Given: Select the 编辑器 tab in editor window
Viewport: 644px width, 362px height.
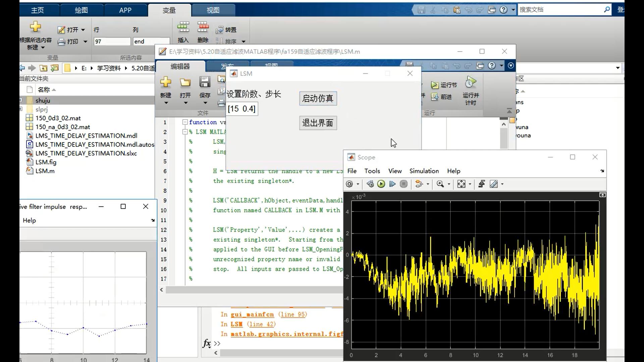Looking at the screenshot, I should (x=180, y=66).
